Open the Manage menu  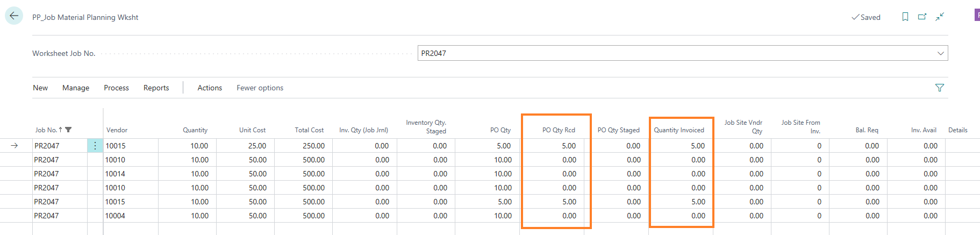click(x=76, y=88)
